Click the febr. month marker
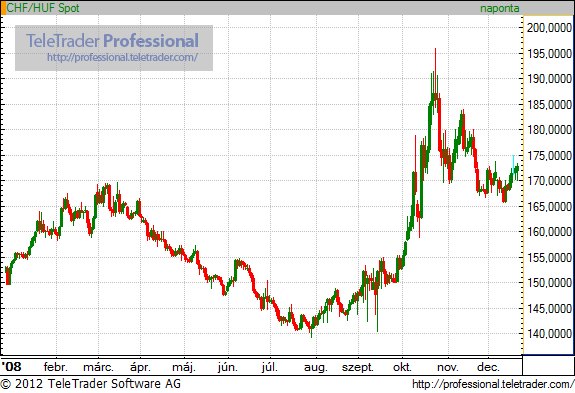Viewport: 575px width, 393px height. pyautogui.click(x=56, y=367)
